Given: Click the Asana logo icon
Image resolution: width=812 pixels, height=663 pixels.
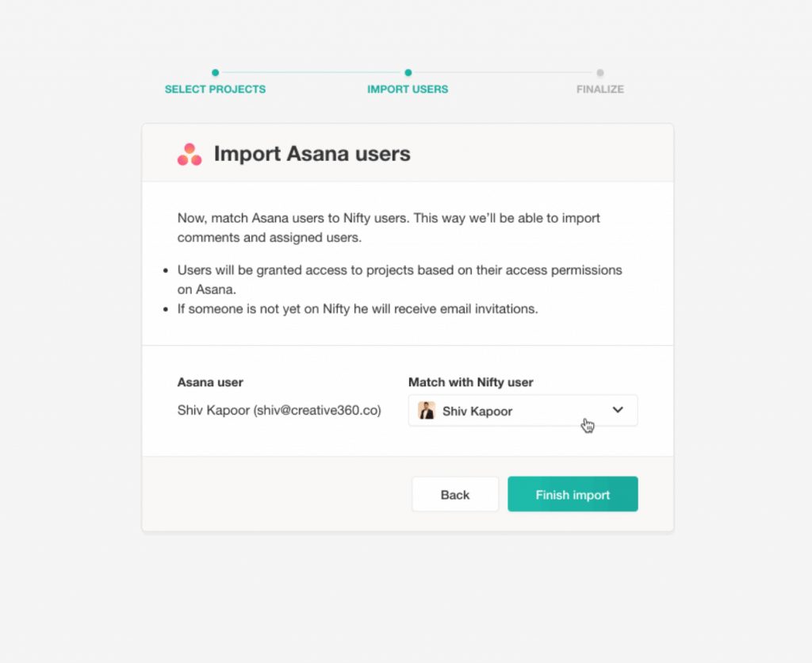Looking at the screenshot, I should coord(189,155).
